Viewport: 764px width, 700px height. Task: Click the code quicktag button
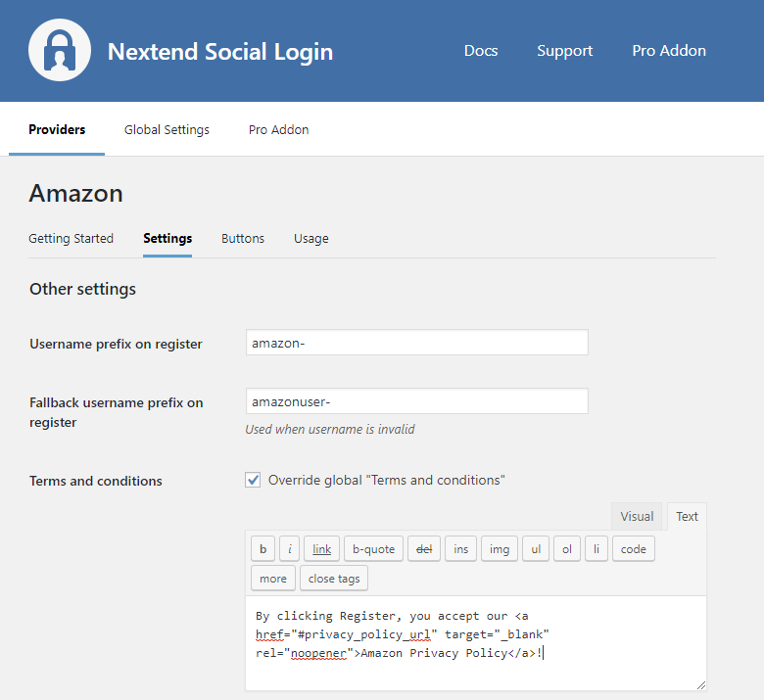click(633, 549)
